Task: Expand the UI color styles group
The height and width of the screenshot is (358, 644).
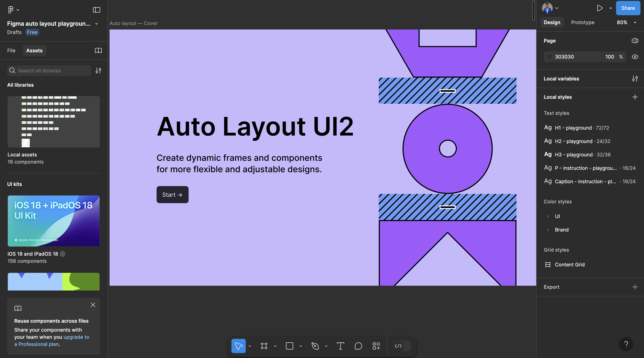Action: (x=548, y=216)
